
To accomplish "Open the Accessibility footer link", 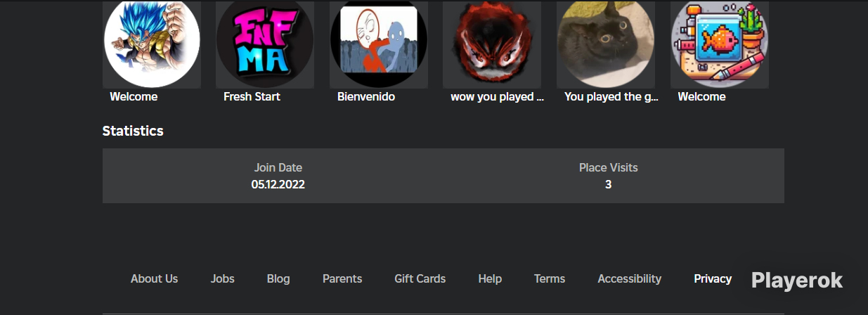I will pyautogui.click(x=630, y=278).
